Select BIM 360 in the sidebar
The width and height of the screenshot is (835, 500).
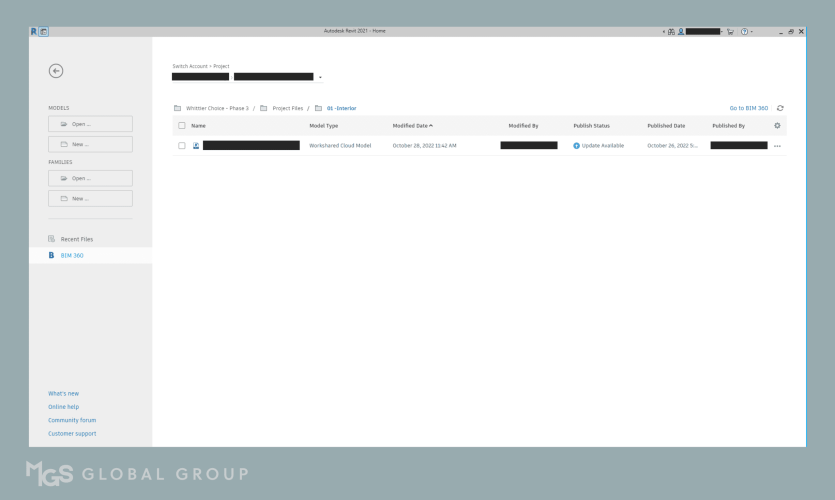pos(72,255)
